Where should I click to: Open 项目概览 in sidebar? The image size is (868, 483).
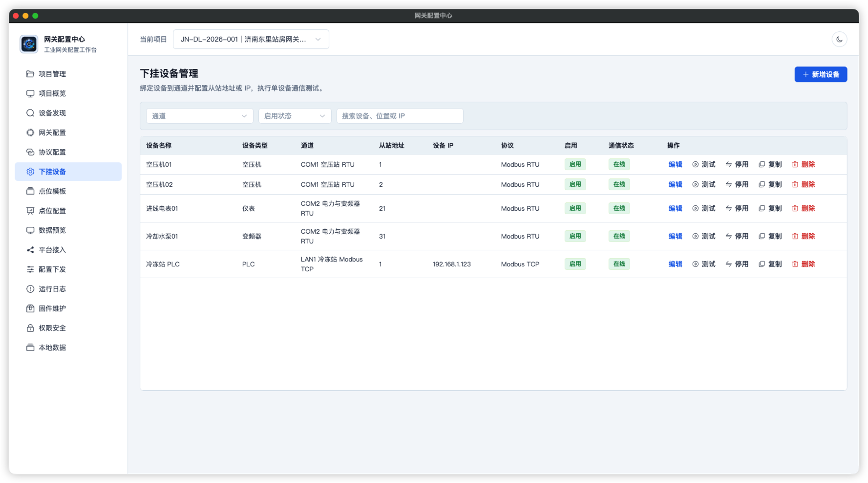tap(68, 93)
